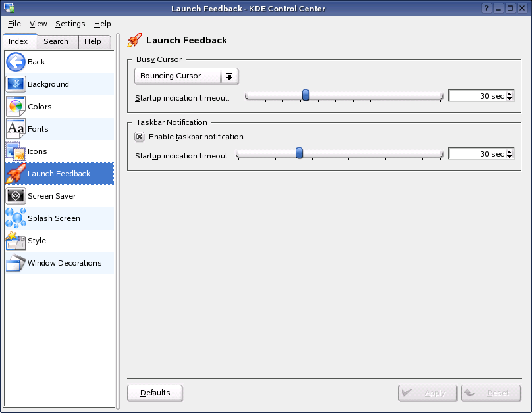532x413 pixels.
Task: Increase Busy Cursor timeout with up stepper
Action: click(509, 93)
